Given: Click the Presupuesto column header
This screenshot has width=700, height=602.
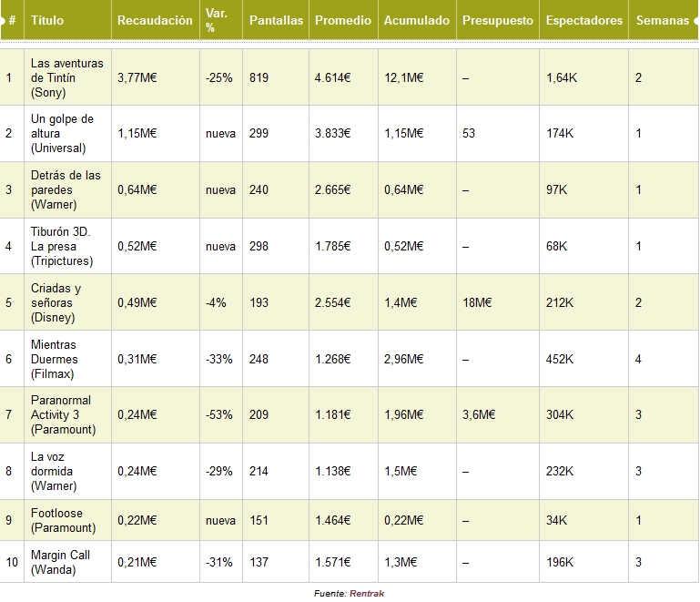Looking at the screenshot, I should point(498,20).
